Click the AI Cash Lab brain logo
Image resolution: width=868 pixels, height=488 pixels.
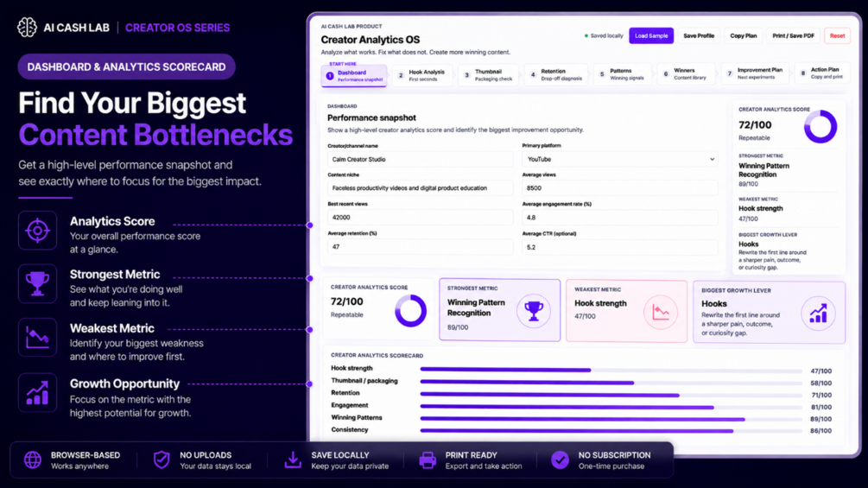click(x=27, y=27)
